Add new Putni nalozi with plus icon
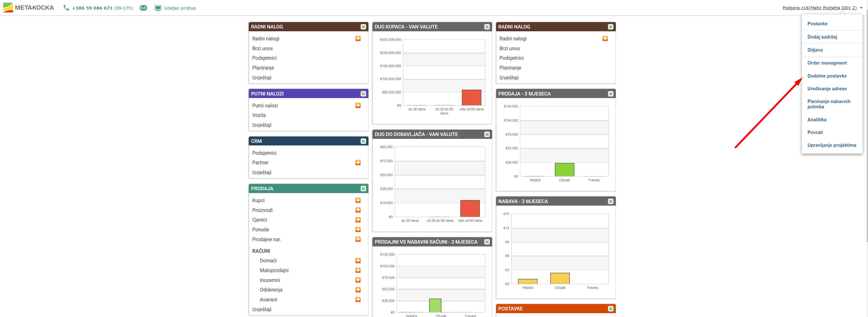The image size is (868, 317). coord(358,105)
